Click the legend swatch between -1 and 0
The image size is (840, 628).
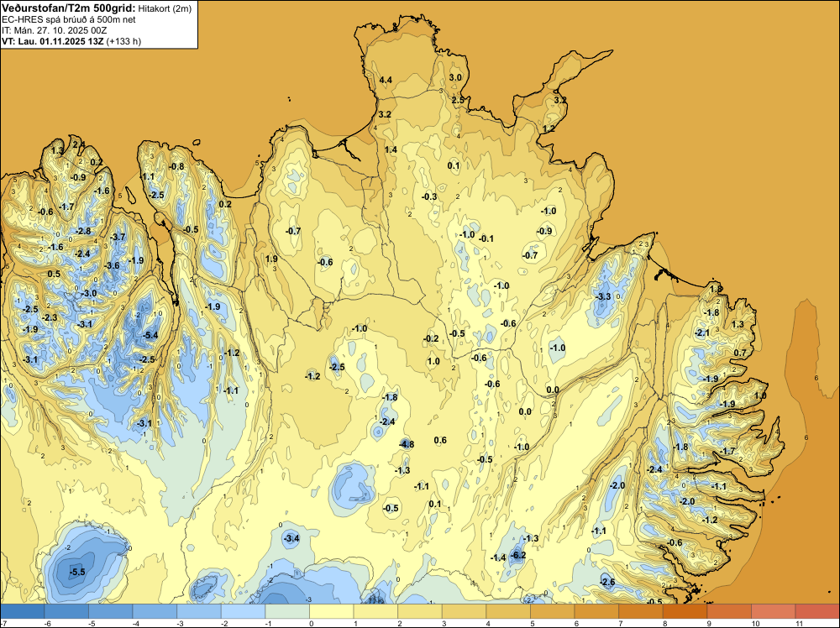click(287, 611)
